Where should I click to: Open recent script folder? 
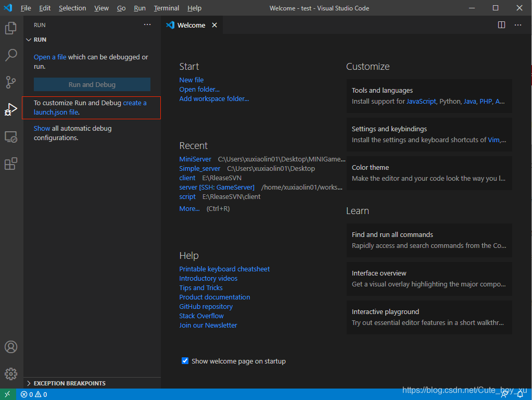(187, 196)
